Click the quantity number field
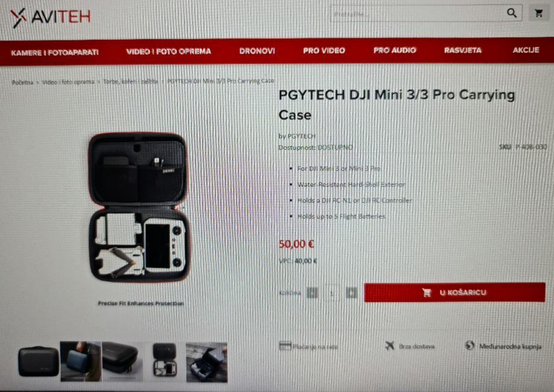 (x=332, y=293)
